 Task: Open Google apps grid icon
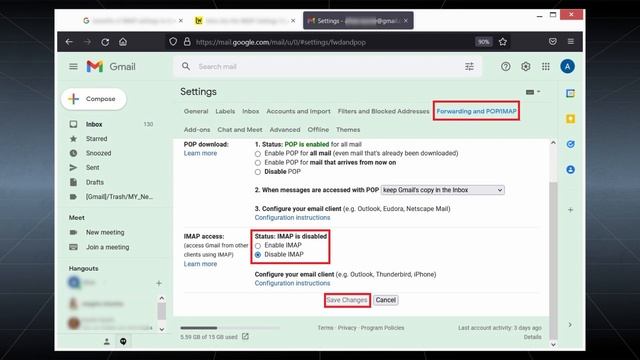[546, 66]
